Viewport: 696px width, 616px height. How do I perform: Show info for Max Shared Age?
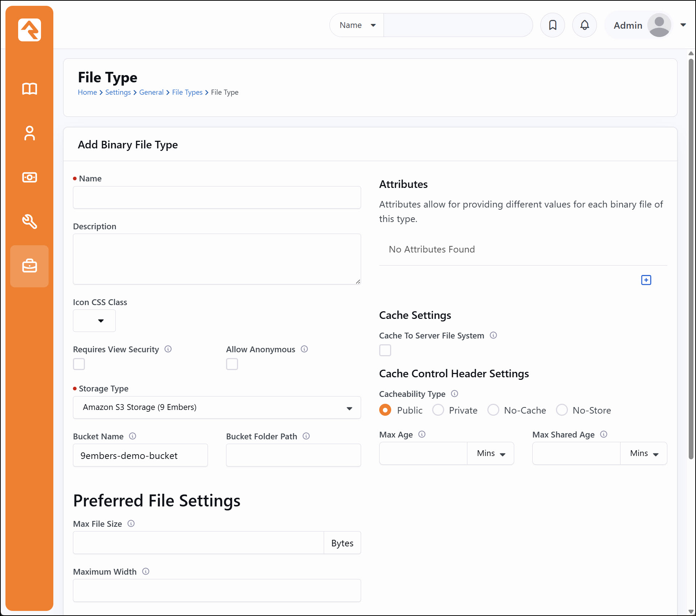[604, 434]
